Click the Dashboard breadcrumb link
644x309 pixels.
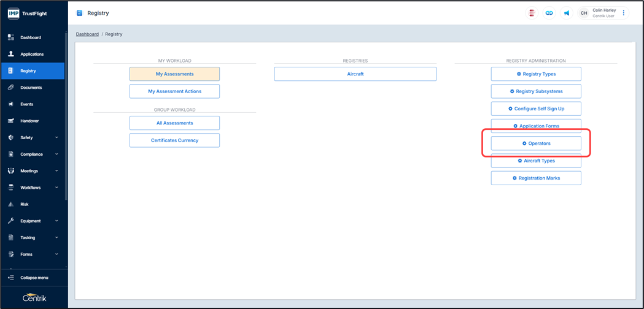pos(87,34)
